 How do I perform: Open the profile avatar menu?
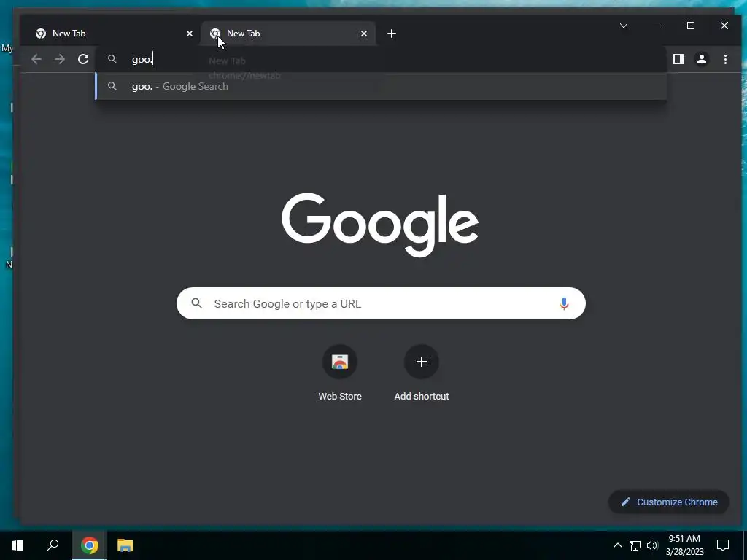coord(702,59)
